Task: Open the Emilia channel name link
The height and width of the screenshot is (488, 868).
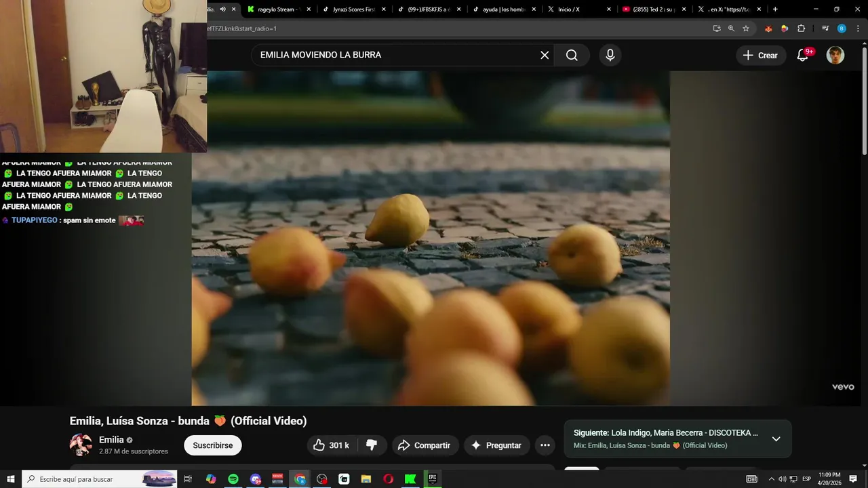Action: 111,440
